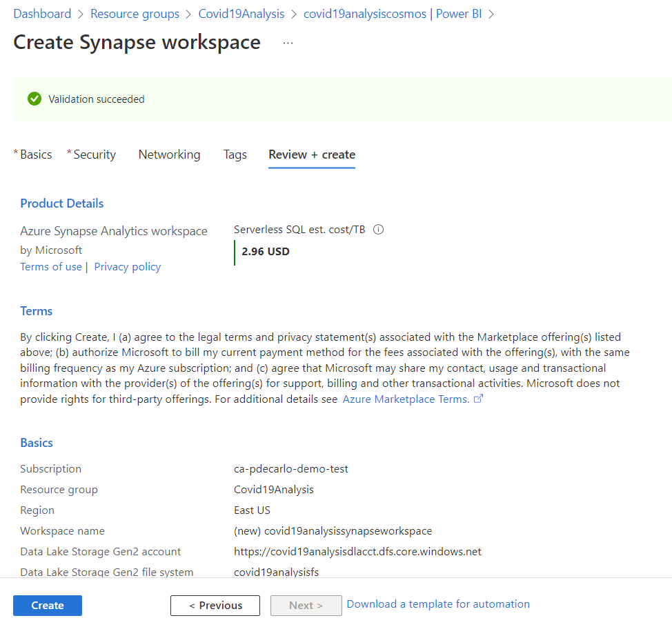The height and width of the screenshot is (627, 672).
Task: Click the Azure Synapse Analytics workspace product name
Action: tap(114, 232)
